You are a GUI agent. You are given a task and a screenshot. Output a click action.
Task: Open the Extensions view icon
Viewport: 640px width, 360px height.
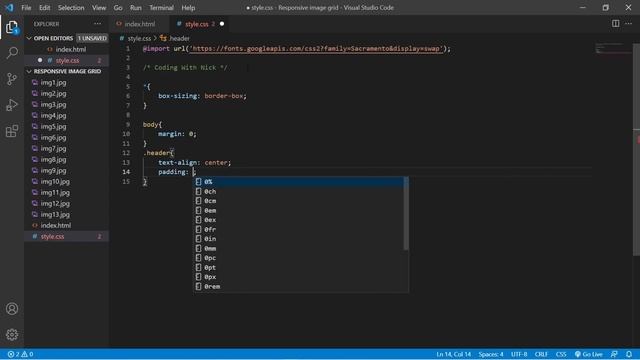12,131
